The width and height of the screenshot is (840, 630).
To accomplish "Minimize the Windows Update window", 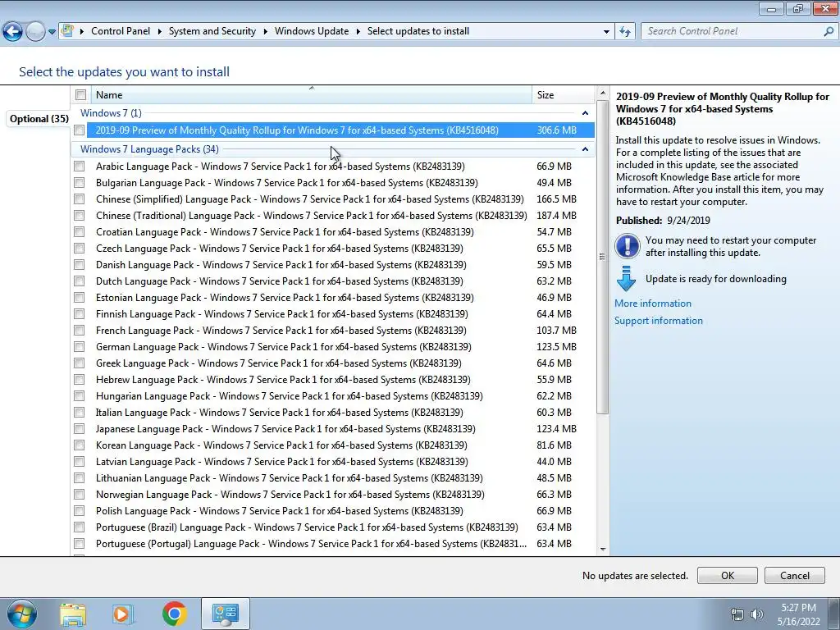I will [x=771, y=8].
